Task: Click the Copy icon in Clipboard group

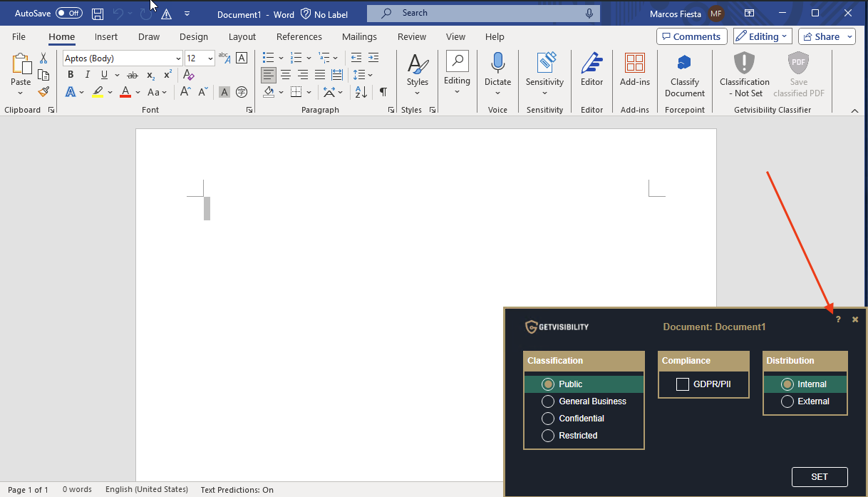Action: tap(43, 75)
